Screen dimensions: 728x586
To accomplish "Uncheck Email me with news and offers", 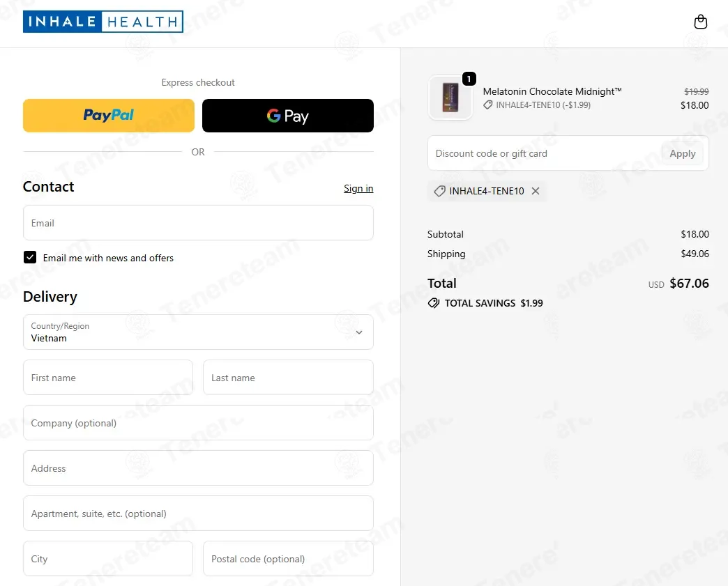I will click(30, 257).
